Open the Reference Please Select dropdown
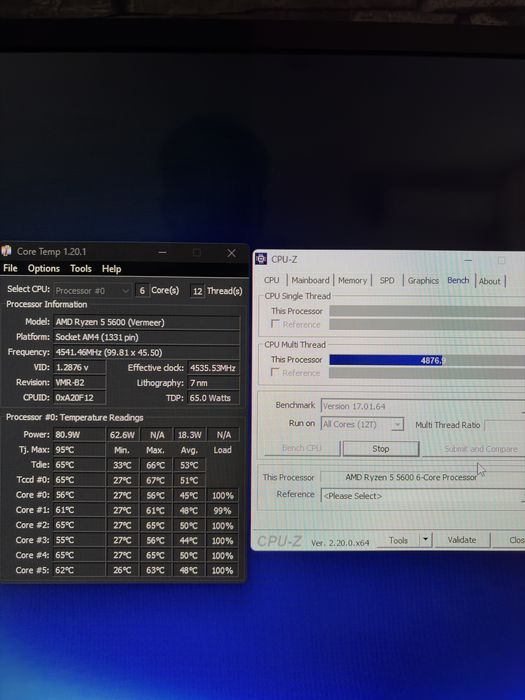The width and height of the screenshot is (525, 700). pos(423,496)
